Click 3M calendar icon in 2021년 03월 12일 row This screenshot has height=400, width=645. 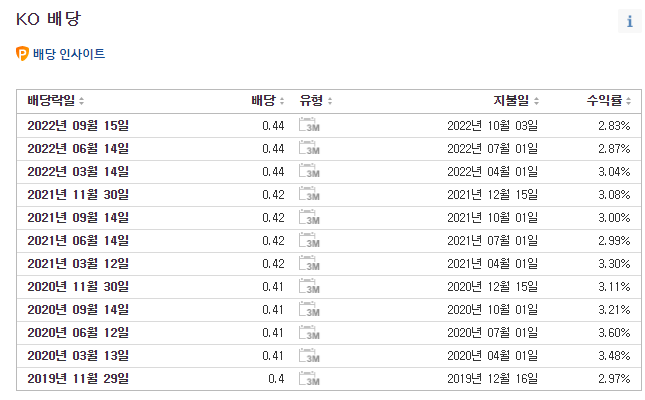coord(309,263)
